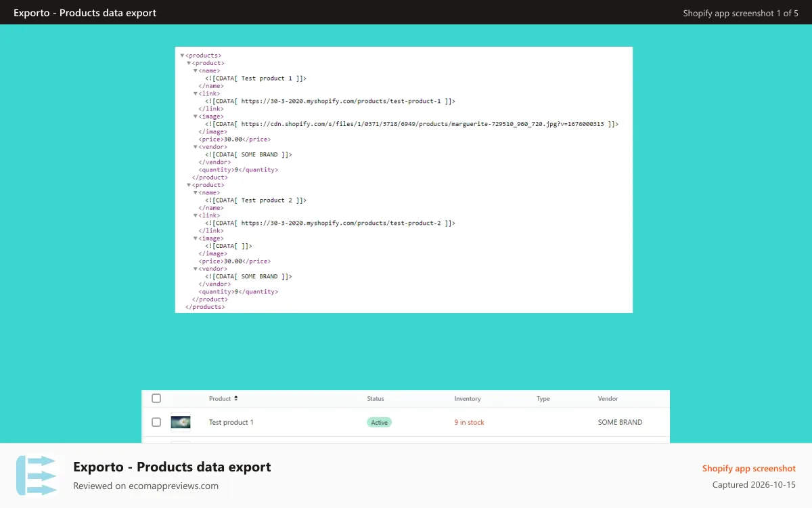The image size is (812, 508).
Task: Click the Exporto app logo icon
Action: 37,475
